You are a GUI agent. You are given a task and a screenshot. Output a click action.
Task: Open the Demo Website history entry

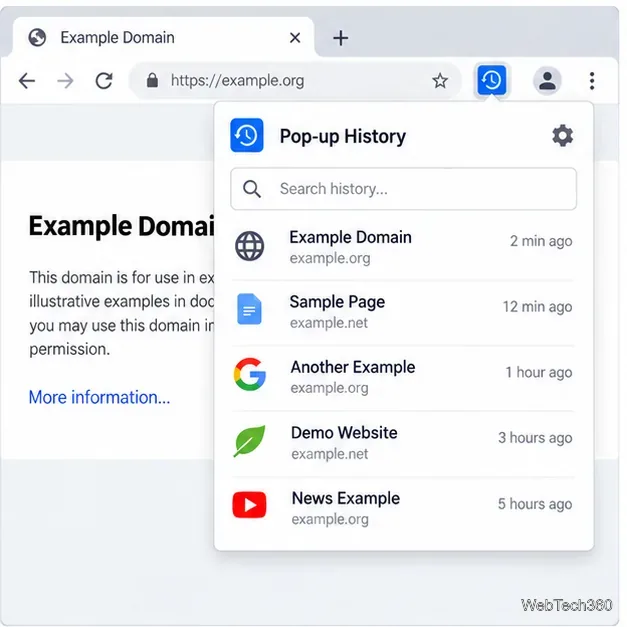(403, 443)
